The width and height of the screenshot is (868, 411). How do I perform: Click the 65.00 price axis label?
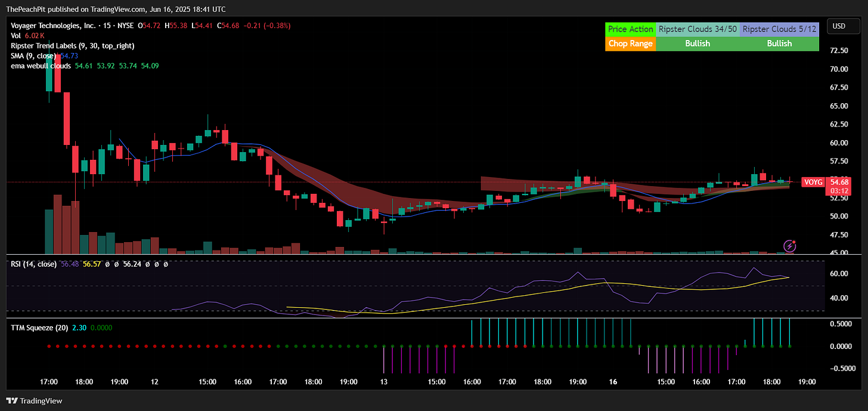(x=839, y=106)
